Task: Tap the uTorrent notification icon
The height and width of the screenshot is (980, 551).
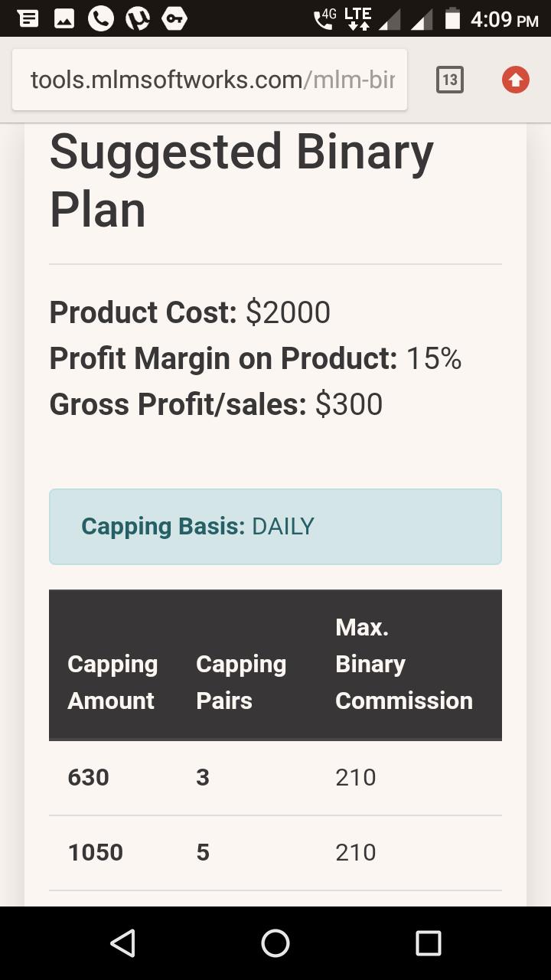Action: click(138, 18)
